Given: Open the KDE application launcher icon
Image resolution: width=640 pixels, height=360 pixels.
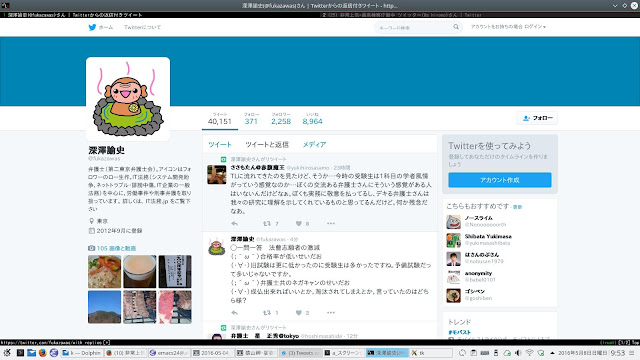Looking at the screenshot, I should click(7, 353).
